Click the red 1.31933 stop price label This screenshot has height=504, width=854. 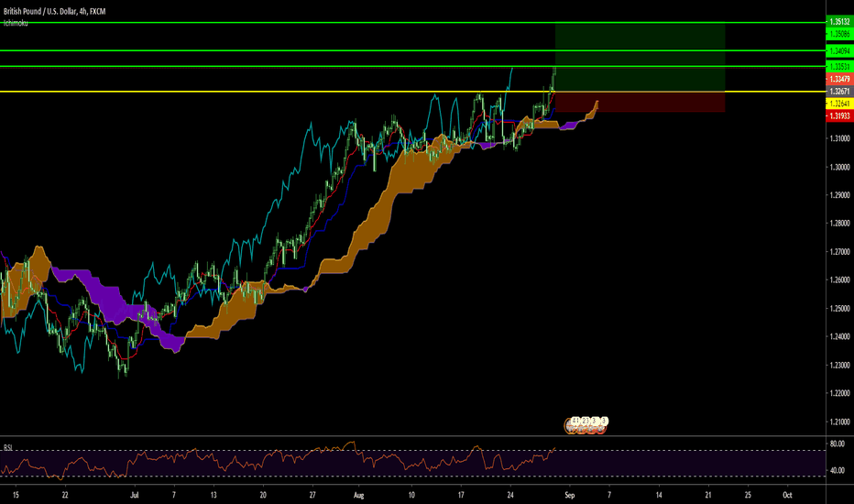pyautogui.click(x=839, y=115)
